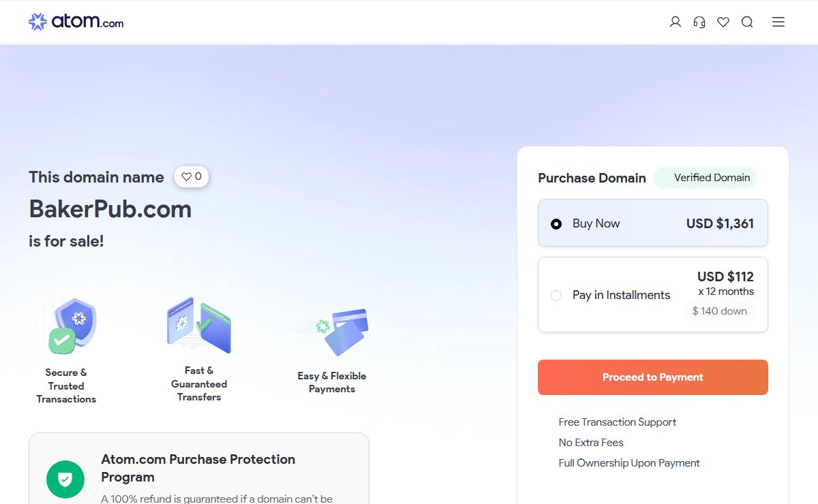Click the Fast & Guaranteed Transfers icon
Screen dimensions: 818x504
[x=199, y=325]
